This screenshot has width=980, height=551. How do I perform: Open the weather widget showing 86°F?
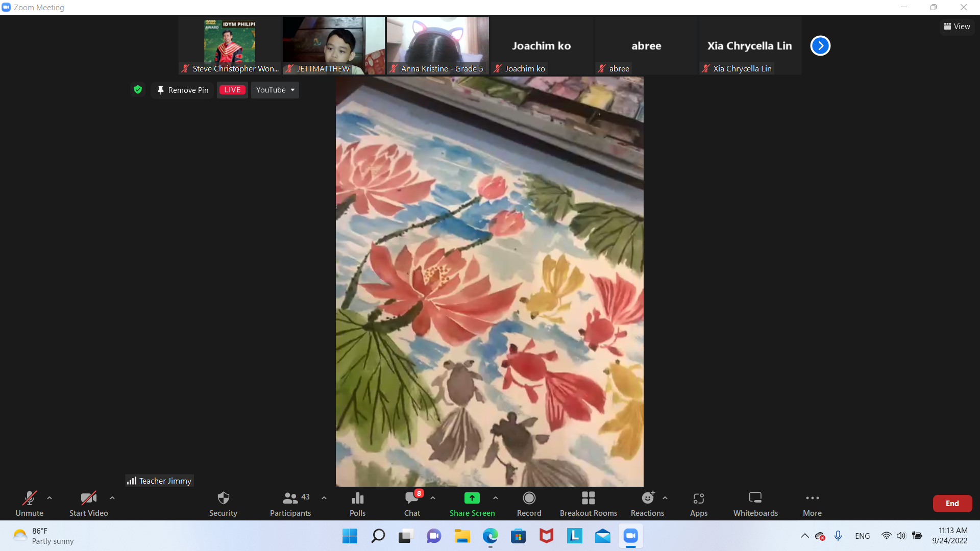[x=43, y=536]
